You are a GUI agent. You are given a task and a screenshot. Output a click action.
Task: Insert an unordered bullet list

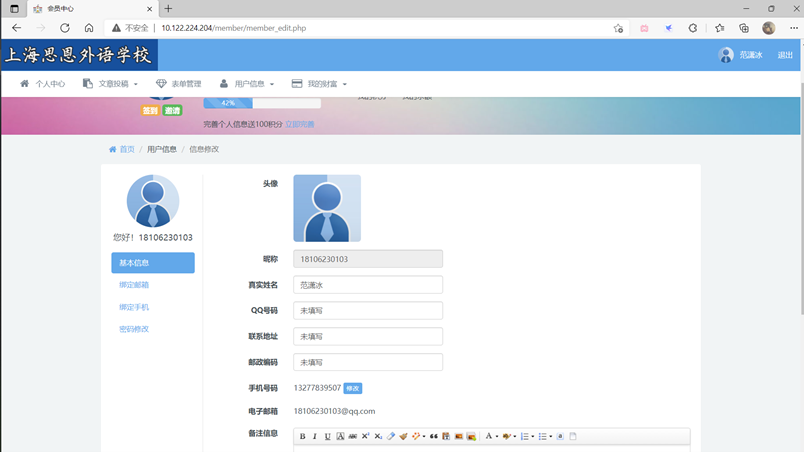(x=542, y=436)
